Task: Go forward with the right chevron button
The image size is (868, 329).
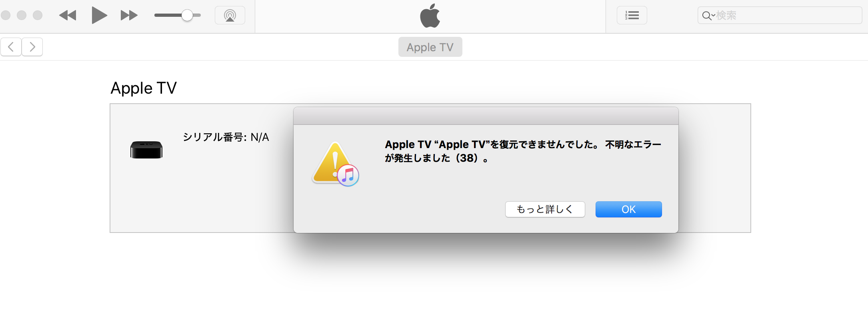Action: (x=32, y=47)
